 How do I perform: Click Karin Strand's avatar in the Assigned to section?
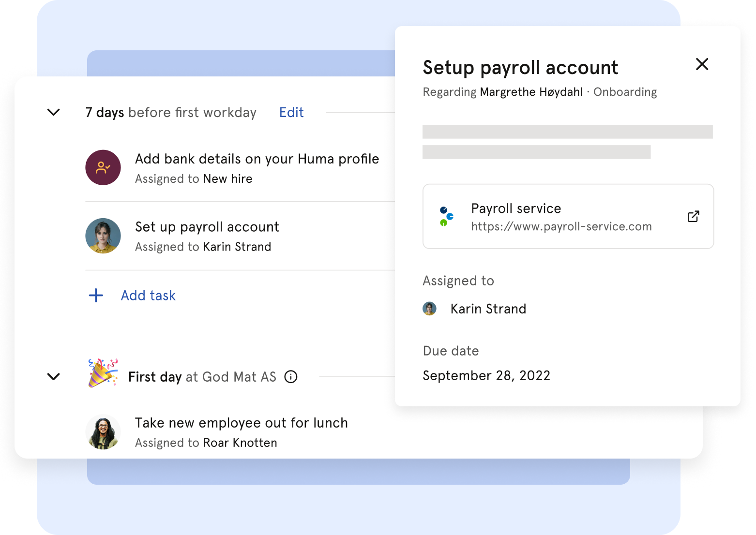point(430,309)
